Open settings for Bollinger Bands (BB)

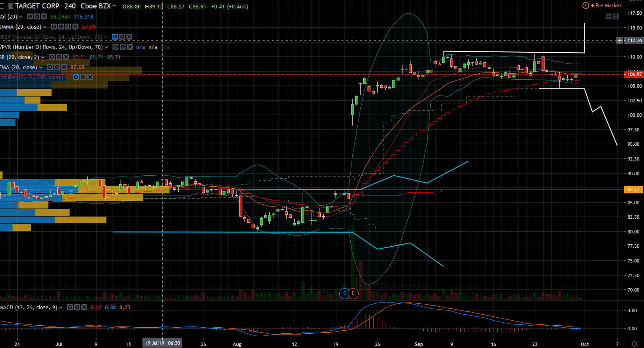(59, 57)
